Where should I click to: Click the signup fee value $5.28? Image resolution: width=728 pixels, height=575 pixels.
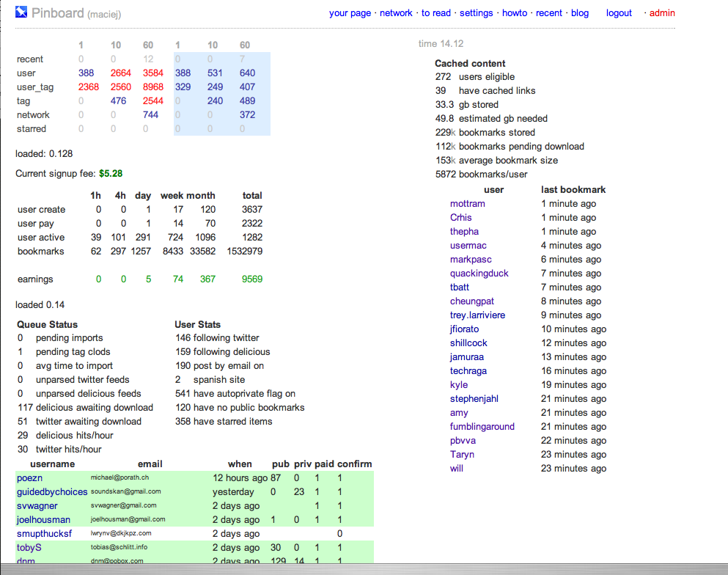coord(111,173)
